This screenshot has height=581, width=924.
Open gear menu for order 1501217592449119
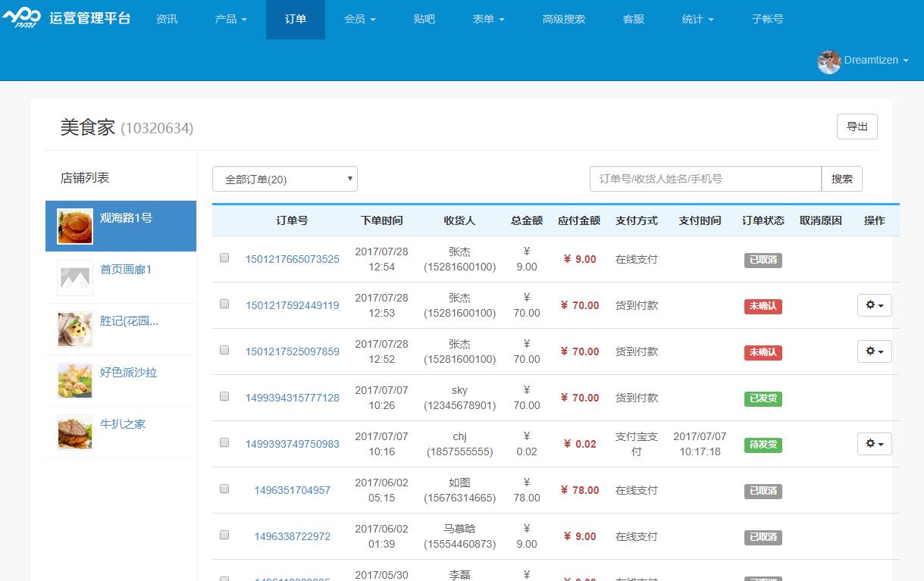[874, 305]
